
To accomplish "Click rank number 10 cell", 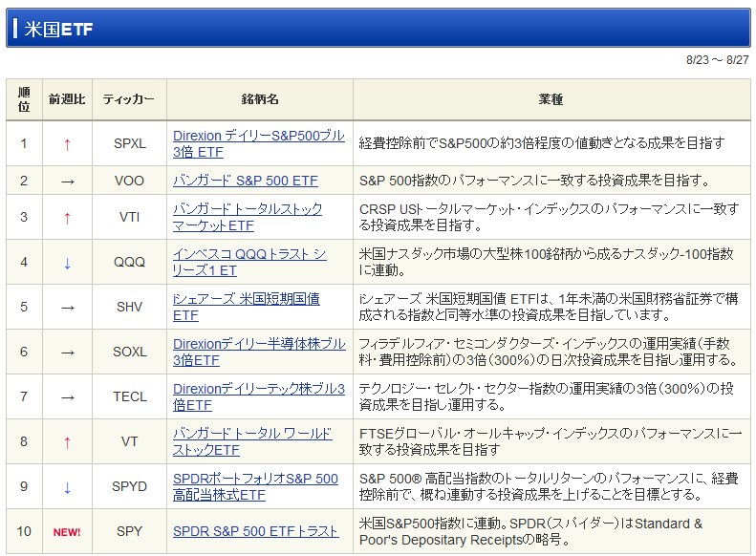I will [24, 531].
